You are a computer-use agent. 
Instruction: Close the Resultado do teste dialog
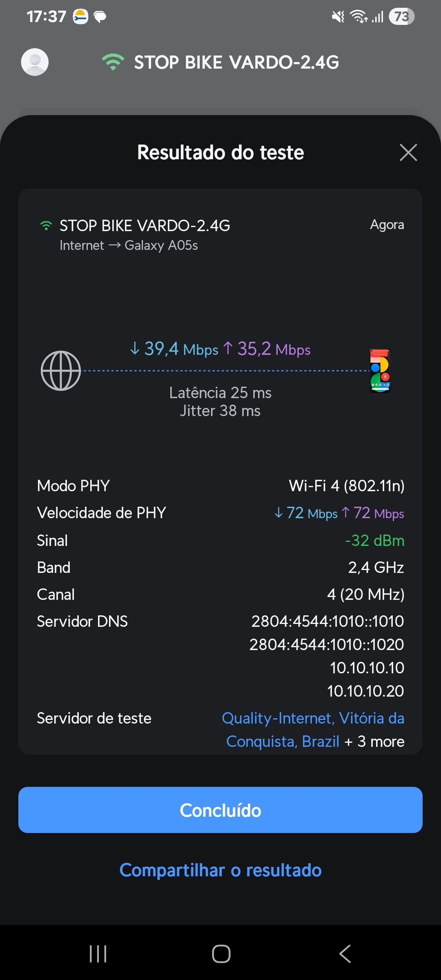(408, 153)
